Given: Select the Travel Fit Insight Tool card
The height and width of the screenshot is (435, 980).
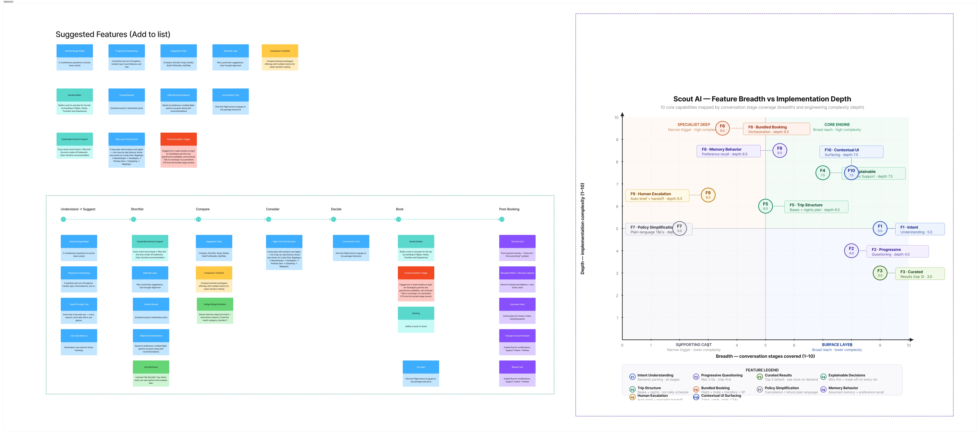Looking at the screenshot, I should [79, 311].
